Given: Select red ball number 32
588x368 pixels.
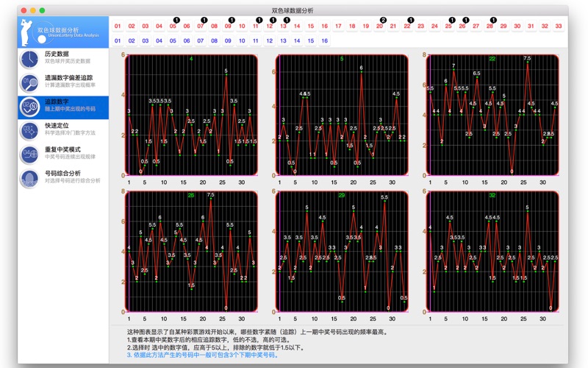Looking at the screenshot, I should (545, 26).
